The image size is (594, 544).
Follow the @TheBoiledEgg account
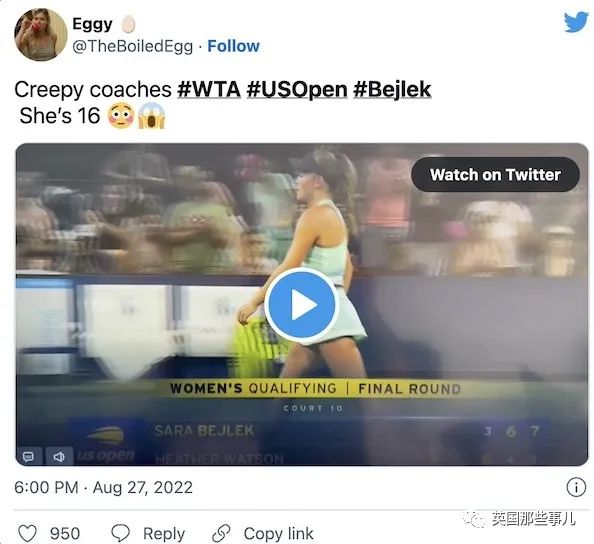pos(233,46)
